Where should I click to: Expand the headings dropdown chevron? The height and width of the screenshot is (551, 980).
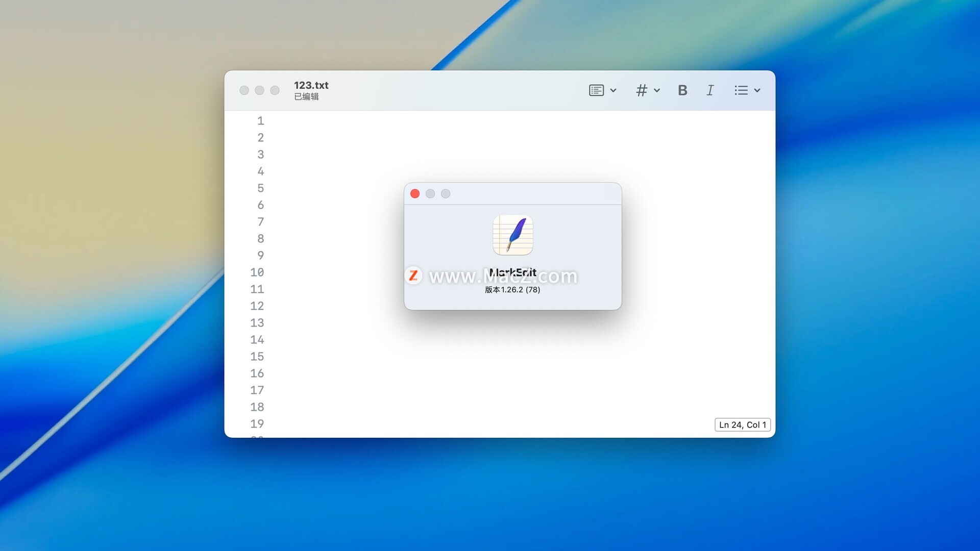pyautogui.click(x=657, y=90)
